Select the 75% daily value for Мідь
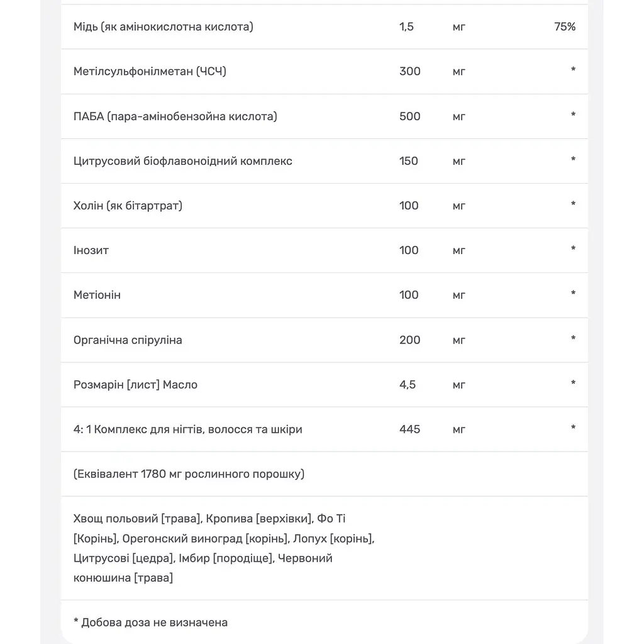The image size is (644, 644). (x=564, y=26)
